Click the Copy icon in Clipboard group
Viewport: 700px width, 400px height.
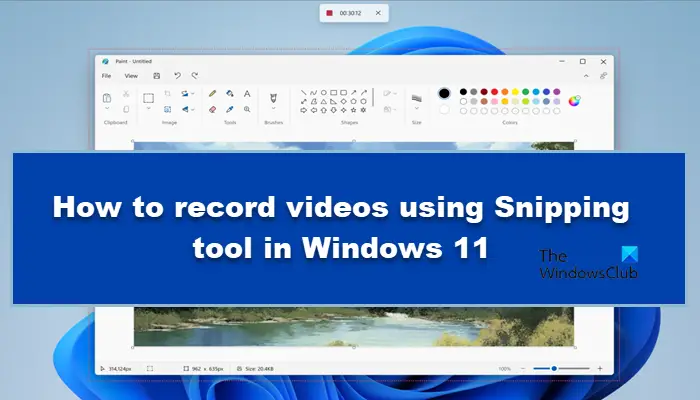click(x=126, y=109)
